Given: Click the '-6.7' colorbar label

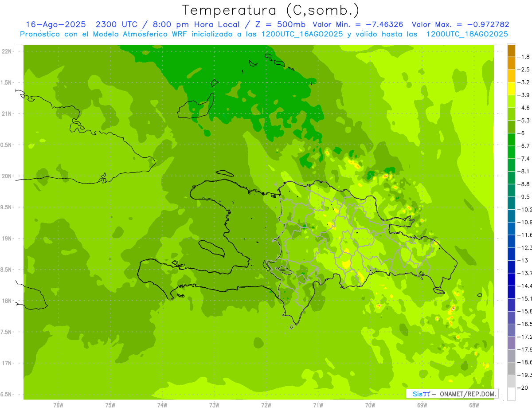Looking at the screenshot, I should coord(524,146).
